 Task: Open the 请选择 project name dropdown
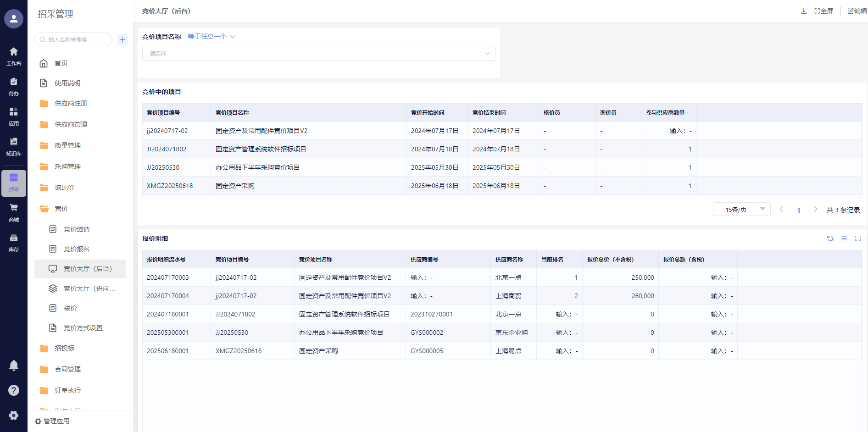click(318, 54)
